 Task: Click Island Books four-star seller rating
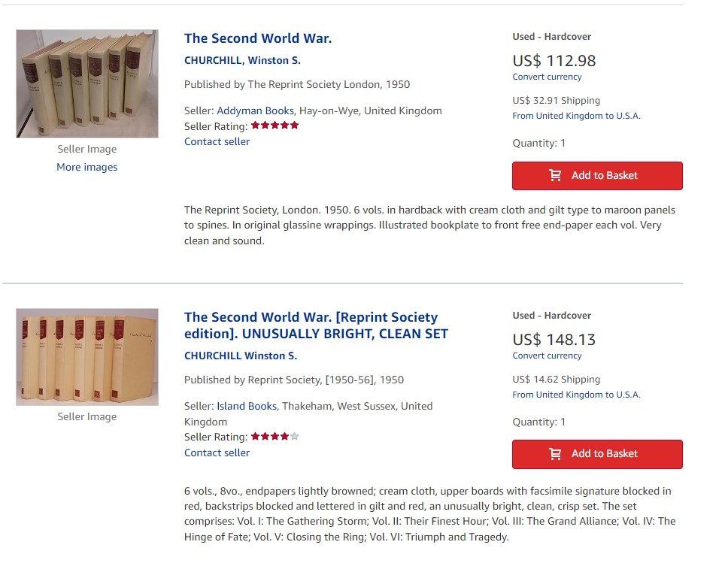tap(275, 436)
